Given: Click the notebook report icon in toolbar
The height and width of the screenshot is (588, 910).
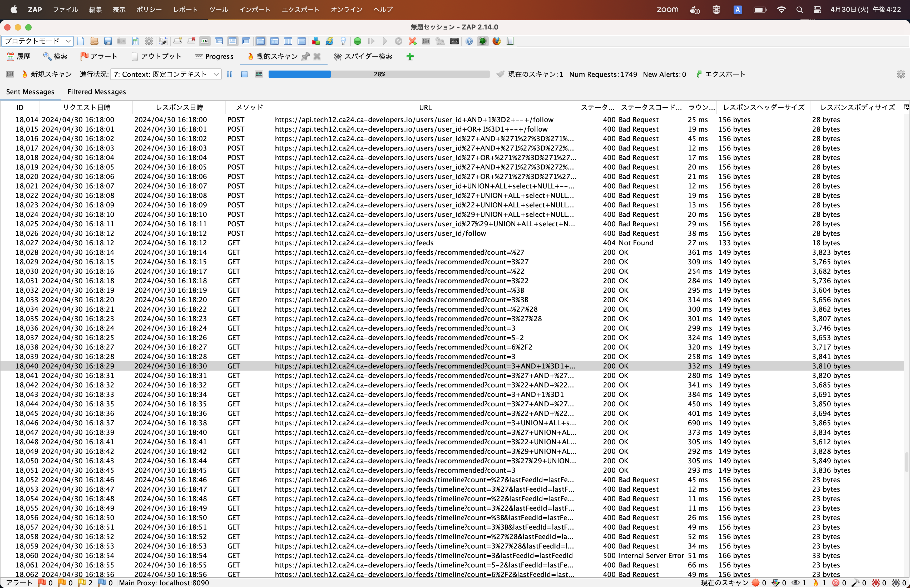Looking at the screenshot, I should [510, 41].
